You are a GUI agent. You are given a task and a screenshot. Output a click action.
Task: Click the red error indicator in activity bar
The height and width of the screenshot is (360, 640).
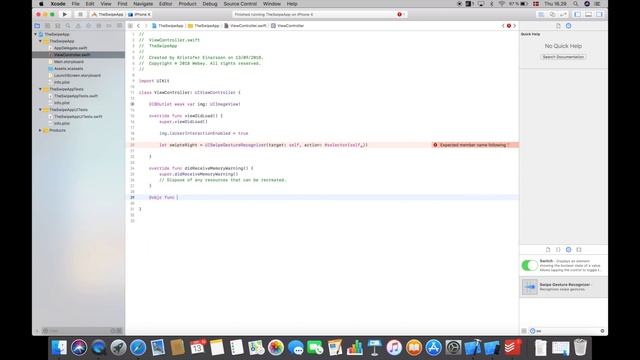[x=400, y=14]
